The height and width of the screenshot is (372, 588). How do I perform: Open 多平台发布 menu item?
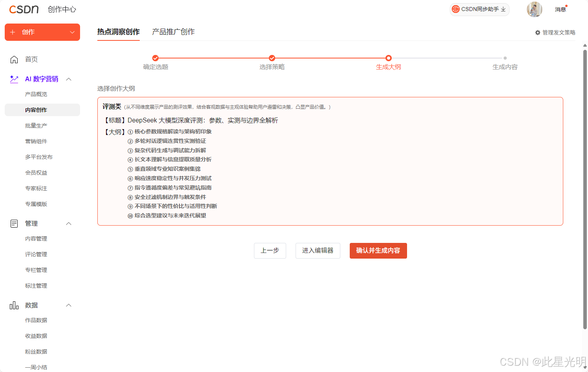click(x=39, y=157)
